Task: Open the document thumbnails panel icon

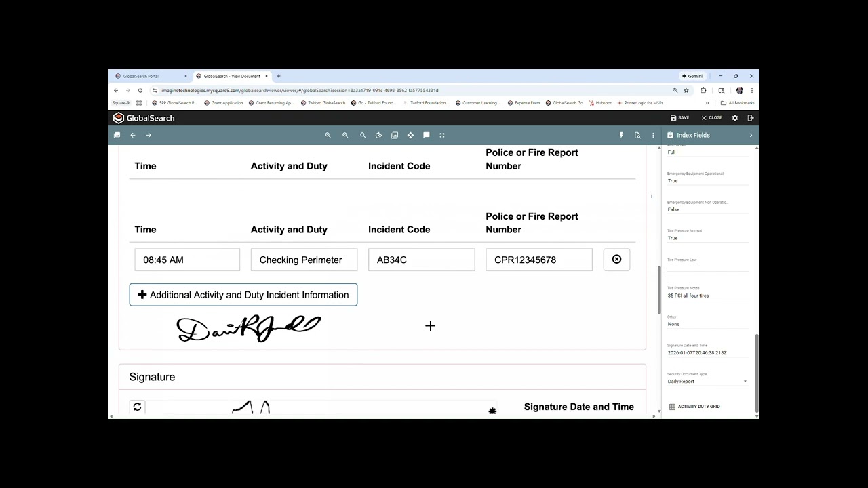Action: coord(117,135)
